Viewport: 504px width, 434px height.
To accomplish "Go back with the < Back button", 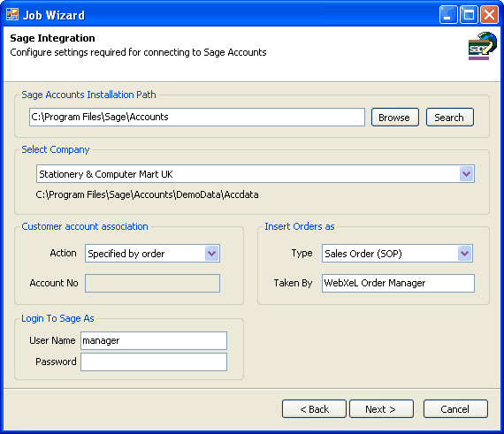I will coord(314,409).
